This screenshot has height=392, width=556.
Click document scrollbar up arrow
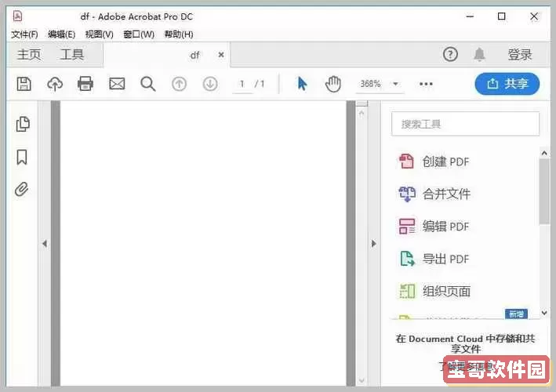pyautogui.click(x=362, y=114)
